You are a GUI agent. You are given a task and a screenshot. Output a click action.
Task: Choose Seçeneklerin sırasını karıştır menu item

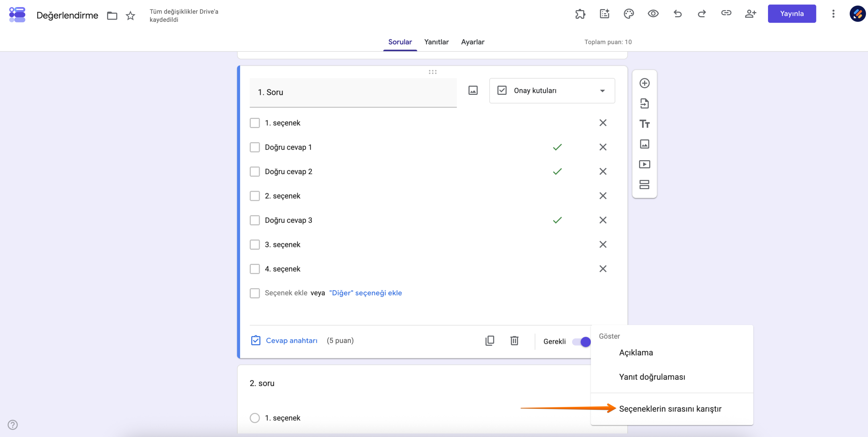[672, 409]
